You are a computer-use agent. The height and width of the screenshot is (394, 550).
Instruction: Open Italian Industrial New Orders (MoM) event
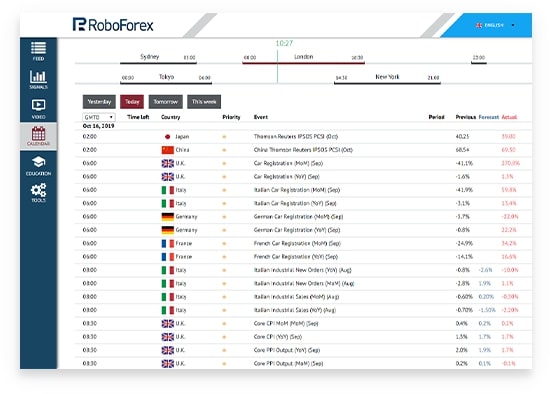pyautogui.click(x=304, y=283)
